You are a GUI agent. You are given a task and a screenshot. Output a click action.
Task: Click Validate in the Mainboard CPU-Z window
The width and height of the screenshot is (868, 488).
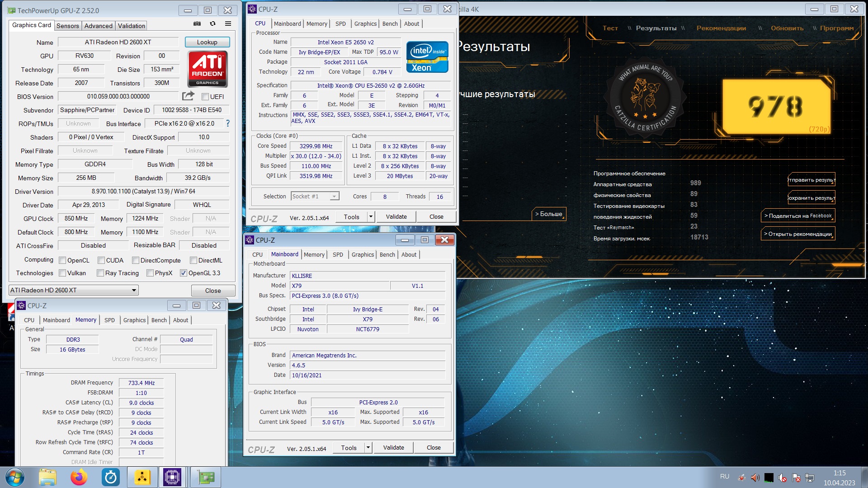click(x=394, y=448)
